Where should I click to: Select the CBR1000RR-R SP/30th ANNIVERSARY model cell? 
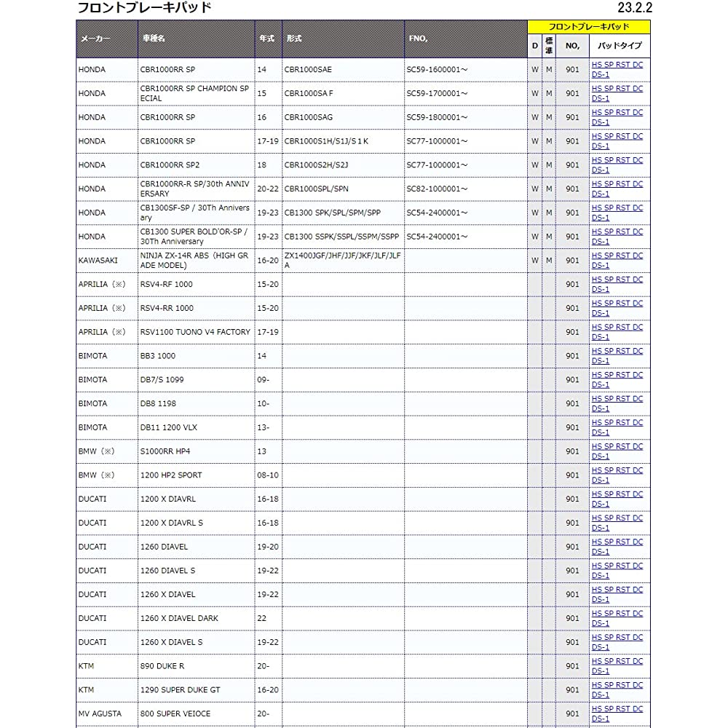pos(195,189)
